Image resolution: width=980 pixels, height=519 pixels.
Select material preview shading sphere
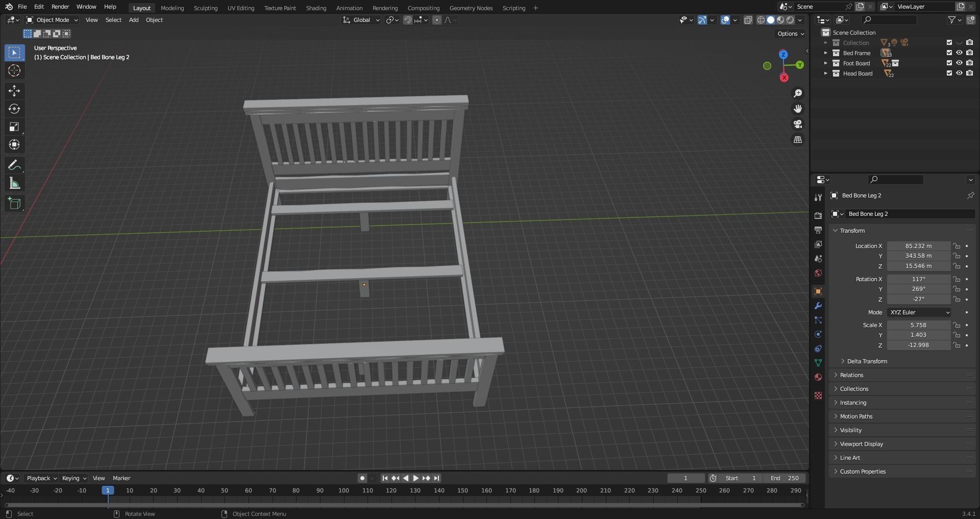coord(780,20)
